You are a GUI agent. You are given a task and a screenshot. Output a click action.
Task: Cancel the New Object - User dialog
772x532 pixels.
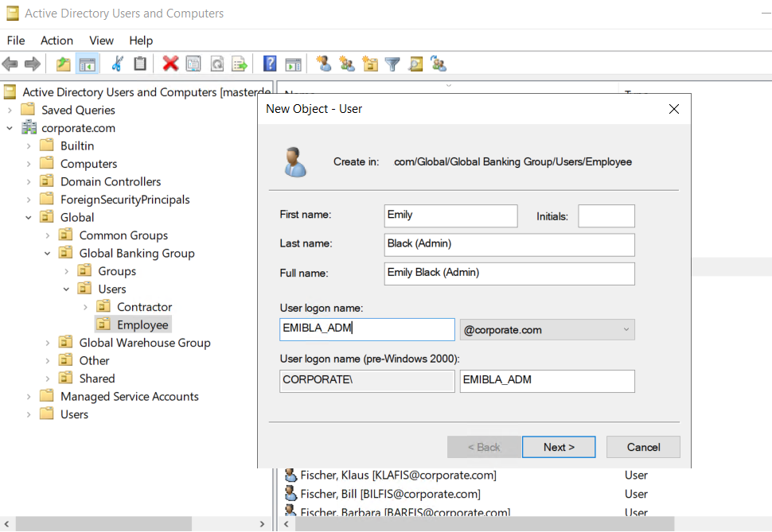(x=644, y=447)
